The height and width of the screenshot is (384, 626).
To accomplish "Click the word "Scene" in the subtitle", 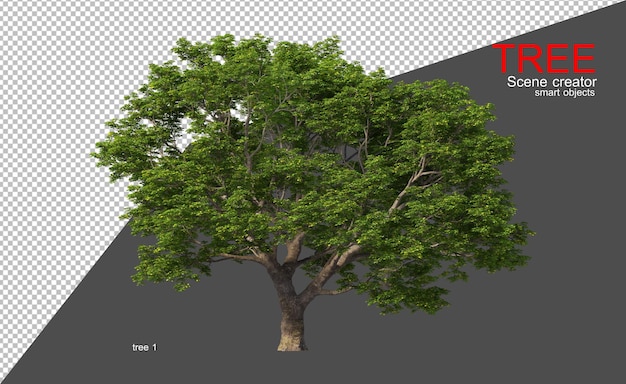I will tap(528, 82).
